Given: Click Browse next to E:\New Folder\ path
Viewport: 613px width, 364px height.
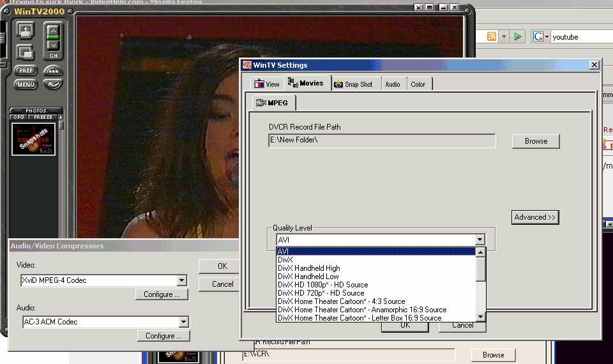Looking at the screenshot, I should (x=536, y=141).
